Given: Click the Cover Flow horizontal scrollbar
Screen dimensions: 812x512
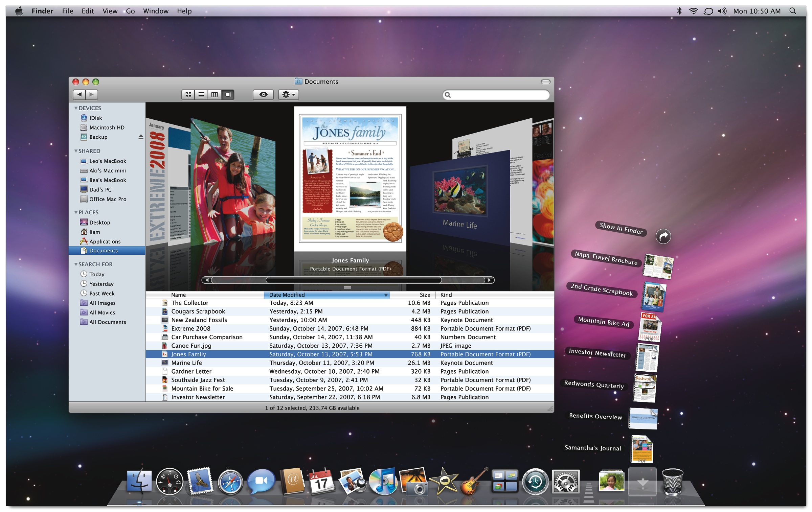Looking at the screenshot, I should click(353, 280).
